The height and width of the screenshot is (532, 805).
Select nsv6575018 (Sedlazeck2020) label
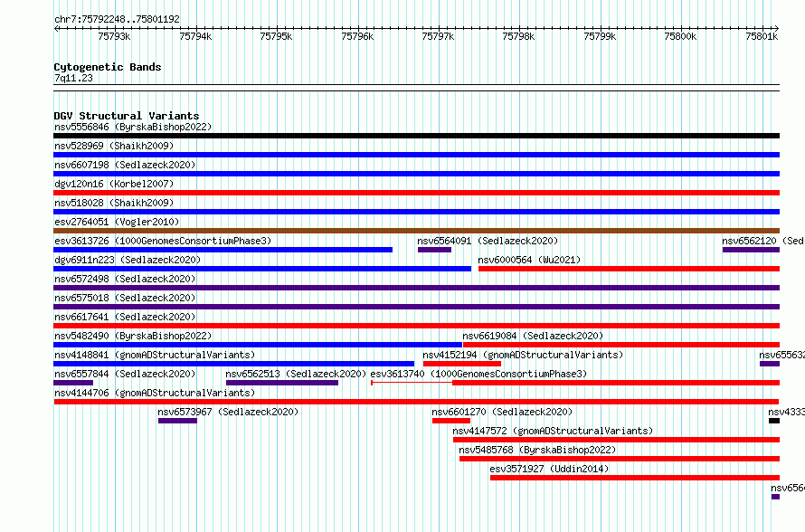[125, 298]
